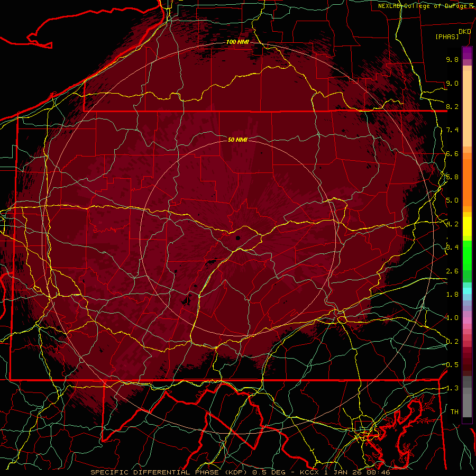Click the 6.6 value on the color scale
Viewport: 476px width, 476px height.
point(452,153)
